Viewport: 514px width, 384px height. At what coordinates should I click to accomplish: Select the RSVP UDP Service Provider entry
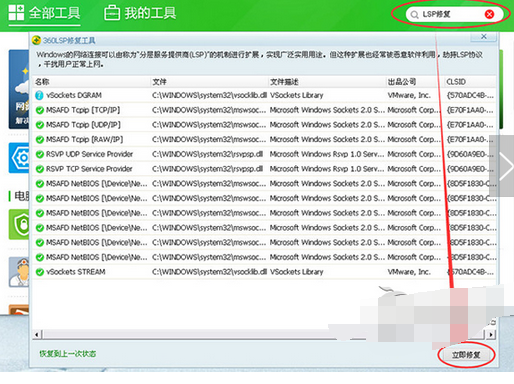tap(89, 154)
